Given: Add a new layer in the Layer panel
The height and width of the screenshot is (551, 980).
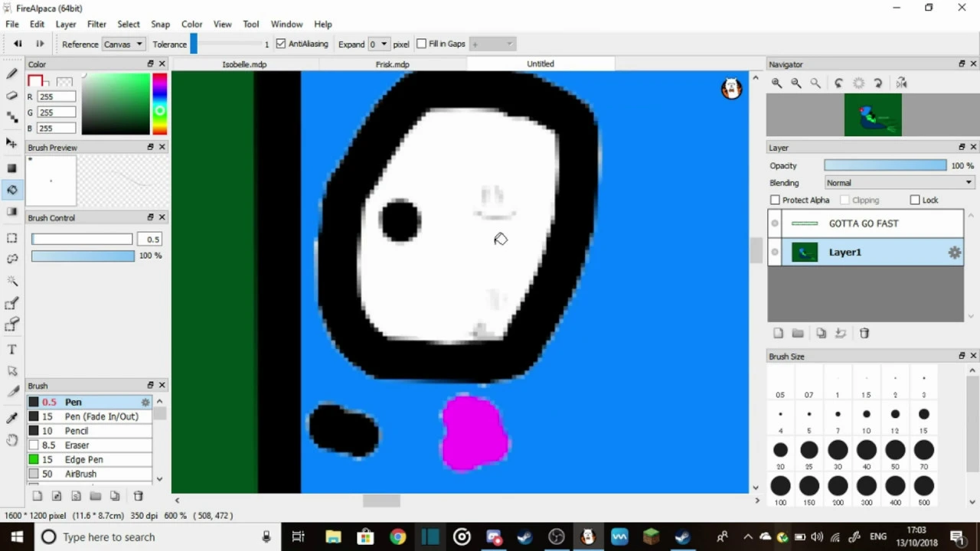Looking at the screenshot, I should point(778,333).
